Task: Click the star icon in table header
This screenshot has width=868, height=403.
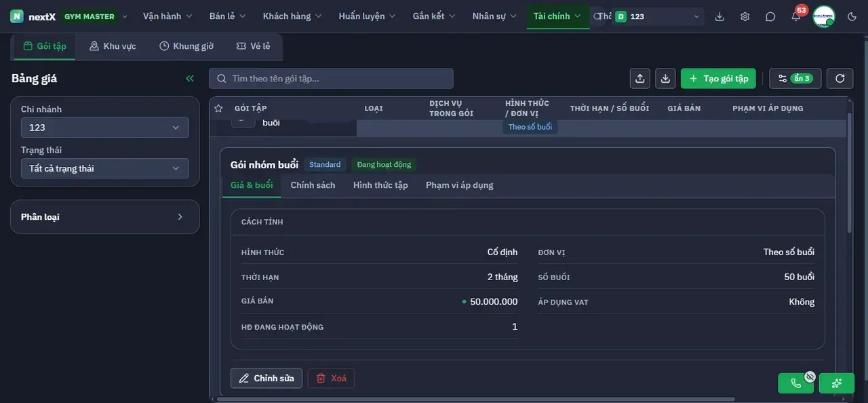Action: [x=218, y=109]
